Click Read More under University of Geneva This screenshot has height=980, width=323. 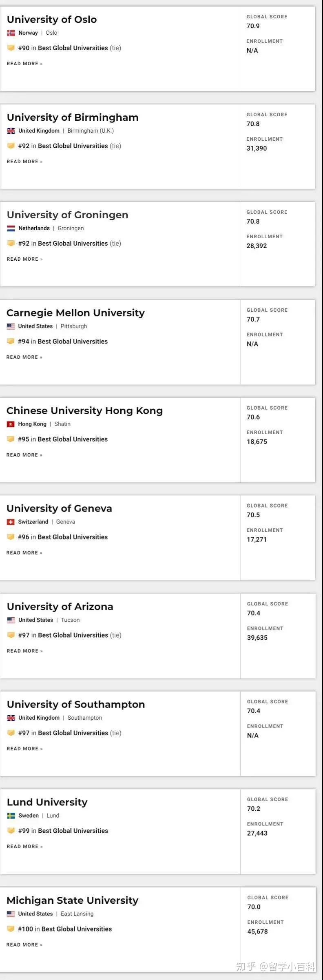24,553
